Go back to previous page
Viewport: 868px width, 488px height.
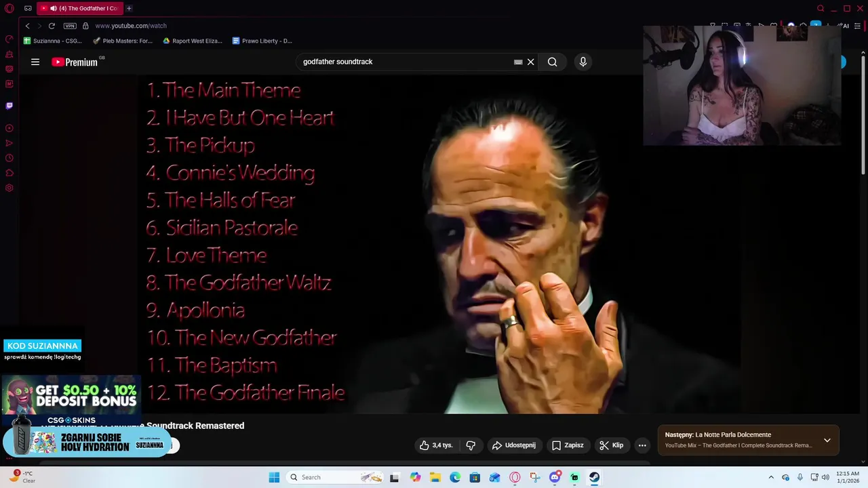coord(27,26)
